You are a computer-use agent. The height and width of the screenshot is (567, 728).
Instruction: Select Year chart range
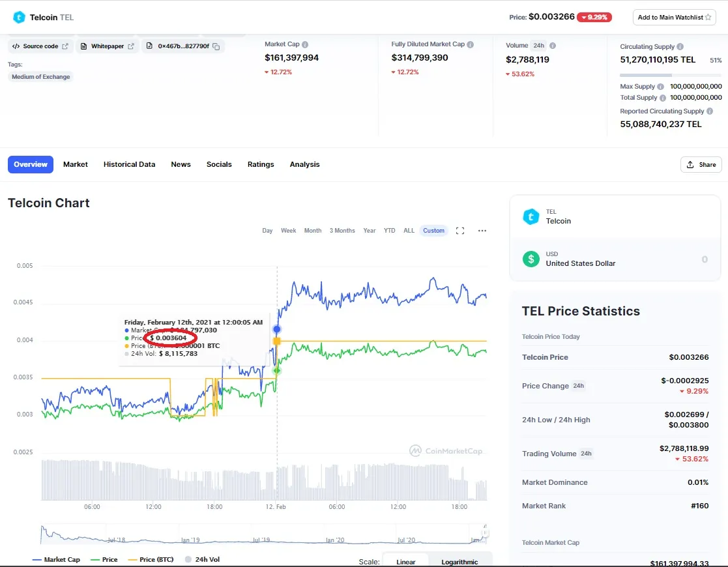coord(369,231)
